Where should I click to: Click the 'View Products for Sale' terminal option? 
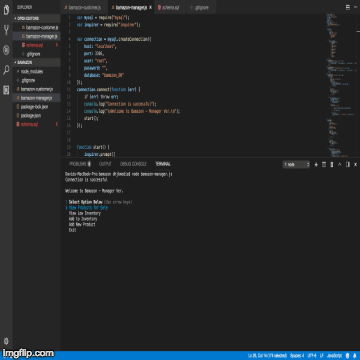coord(88,208)
